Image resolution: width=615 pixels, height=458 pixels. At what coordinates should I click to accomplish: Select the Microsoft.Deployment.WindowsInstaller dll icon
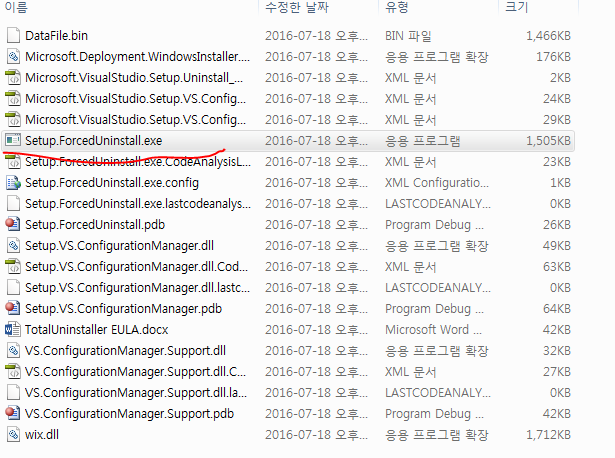point(13,56)
